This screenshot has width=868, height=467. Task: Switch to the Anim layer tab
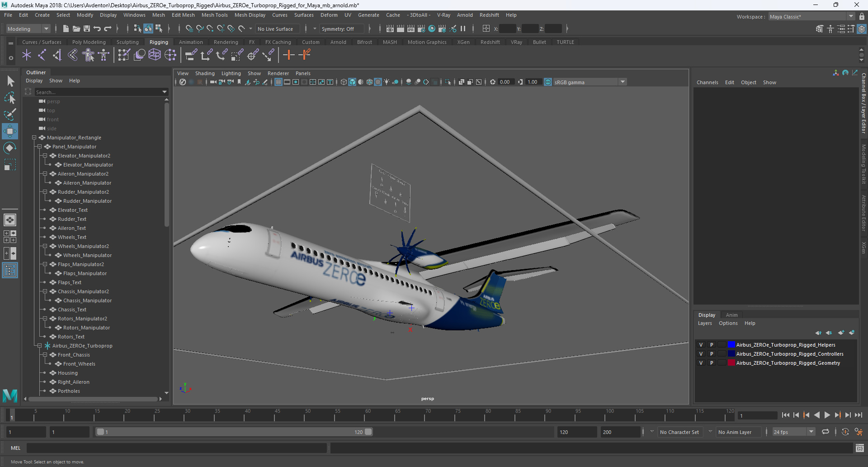coord(731,315)
